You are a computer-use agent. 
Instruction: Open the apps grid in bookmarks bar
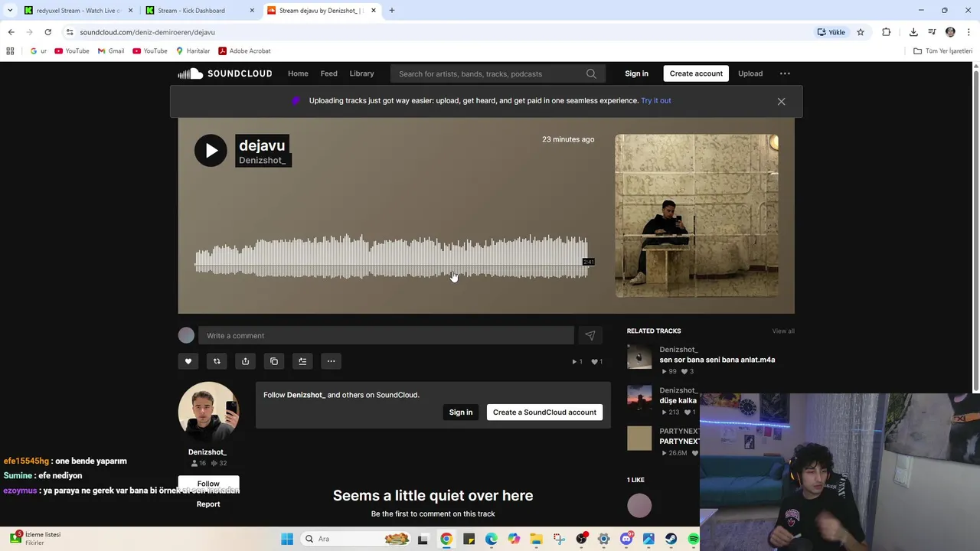[10, 51]
